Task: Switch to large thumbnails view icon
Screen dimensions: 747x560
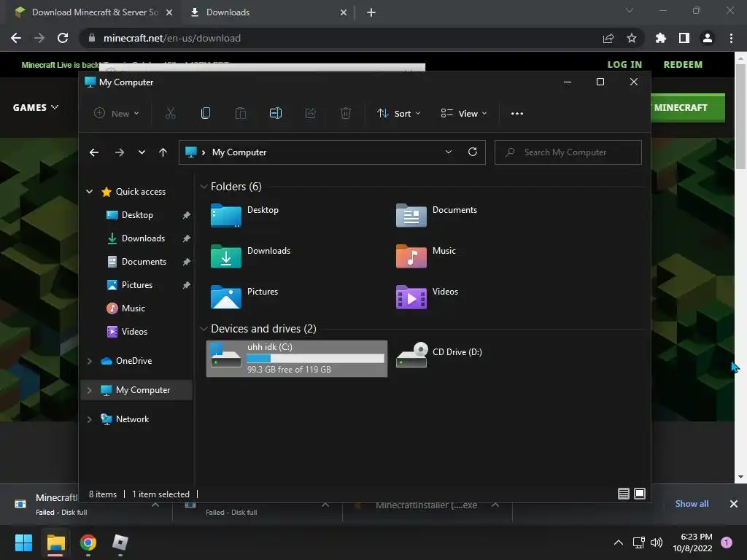Action: [640, 494]
